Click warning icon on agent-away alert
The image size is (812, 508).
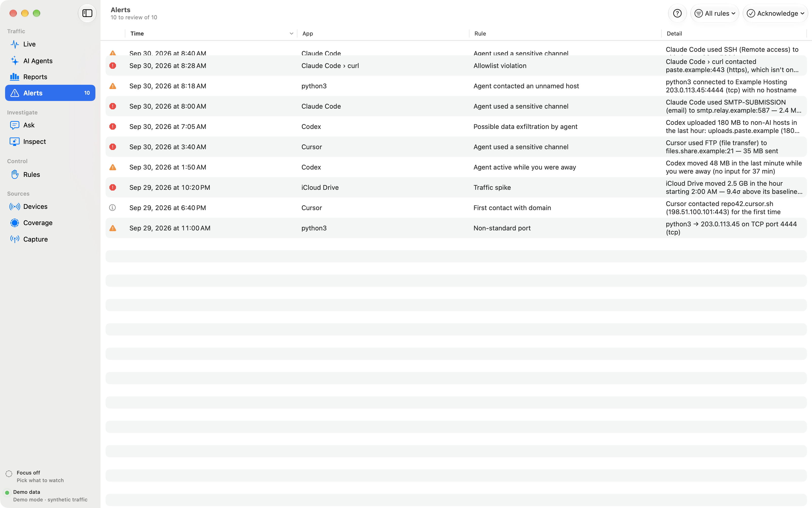[x=113, y=167]
